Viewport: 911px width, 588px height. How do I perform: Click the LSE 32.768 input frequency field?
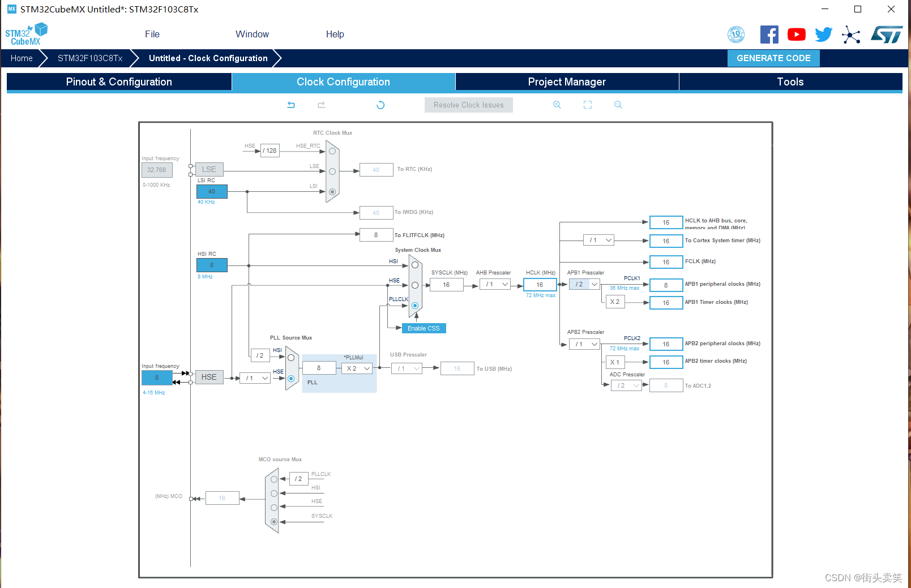tap(157, 170)
